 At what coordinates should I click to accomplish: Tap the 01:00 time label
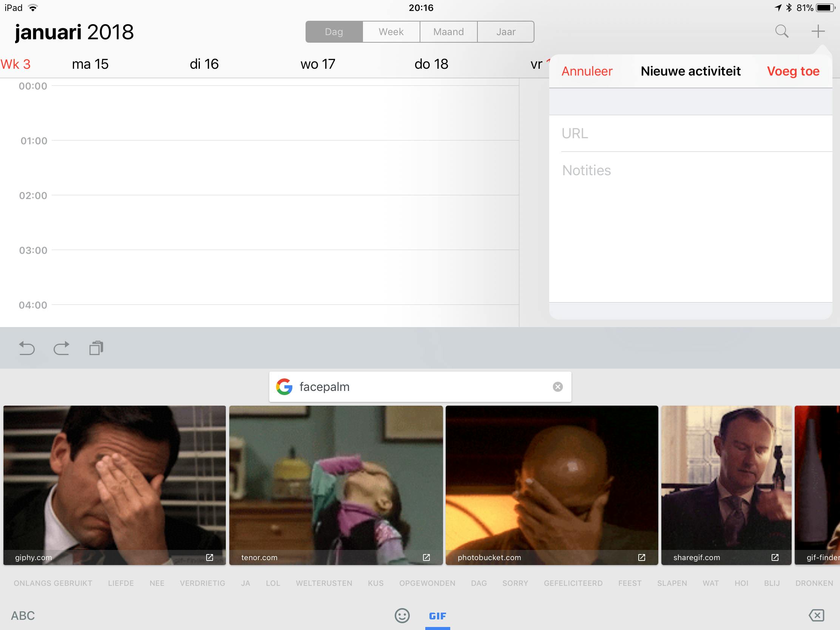click(x=34, y=141)
